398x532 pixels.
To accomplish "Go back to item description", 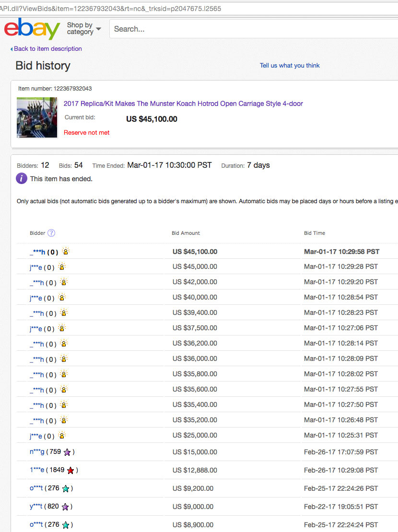I will coord(46,48).
